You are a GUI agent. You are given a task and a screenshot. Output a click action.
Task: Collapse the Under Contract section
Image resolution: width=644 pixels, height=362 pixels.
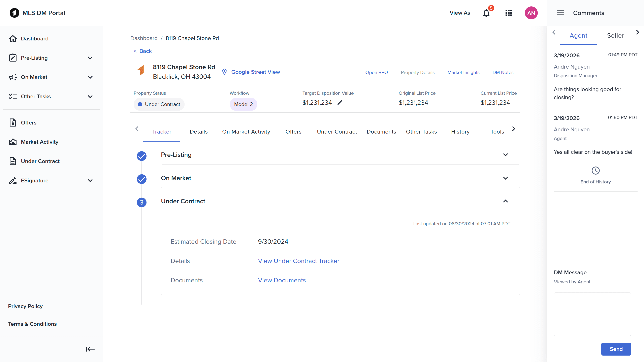(x=506, y=201)
